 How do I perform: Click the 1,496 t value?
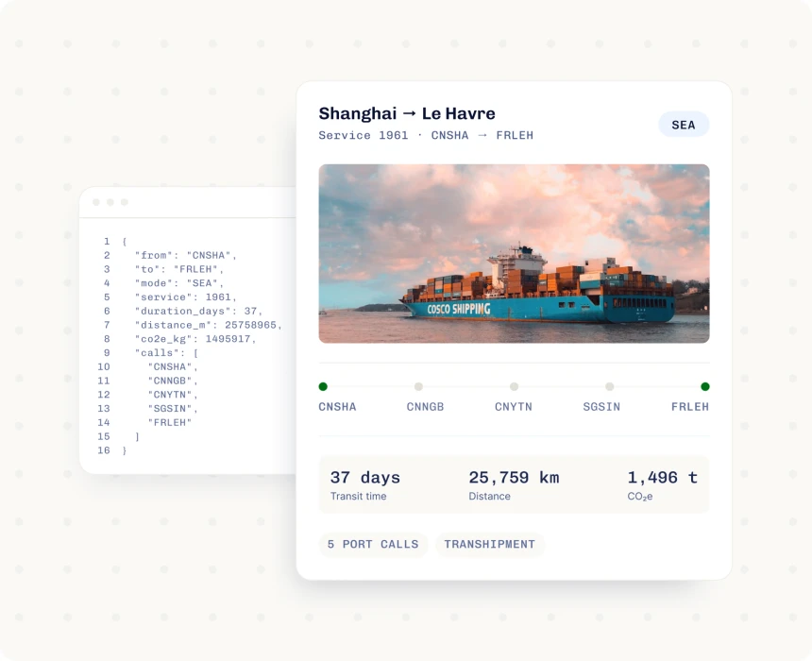[x=662, y=477]
